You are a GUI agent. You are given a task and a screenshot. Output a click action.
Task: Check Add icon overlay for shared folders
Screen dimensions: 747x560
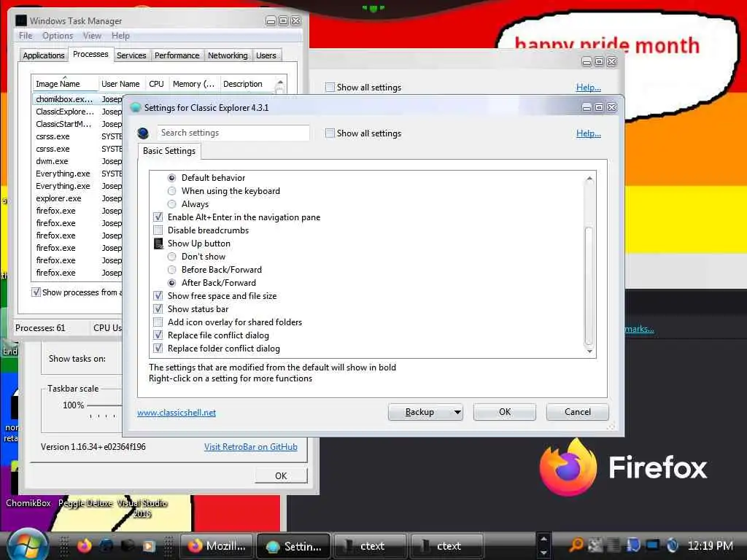click(158, 322)
